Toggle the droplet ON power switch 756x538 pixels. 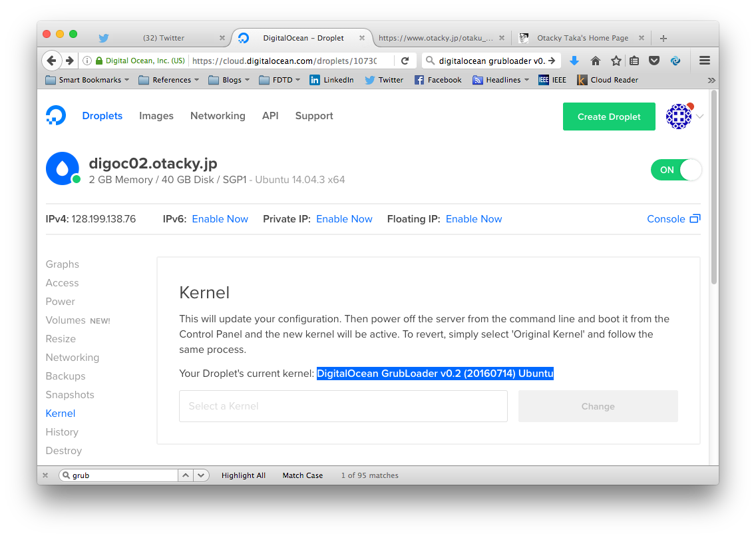(x=676, y=170)
